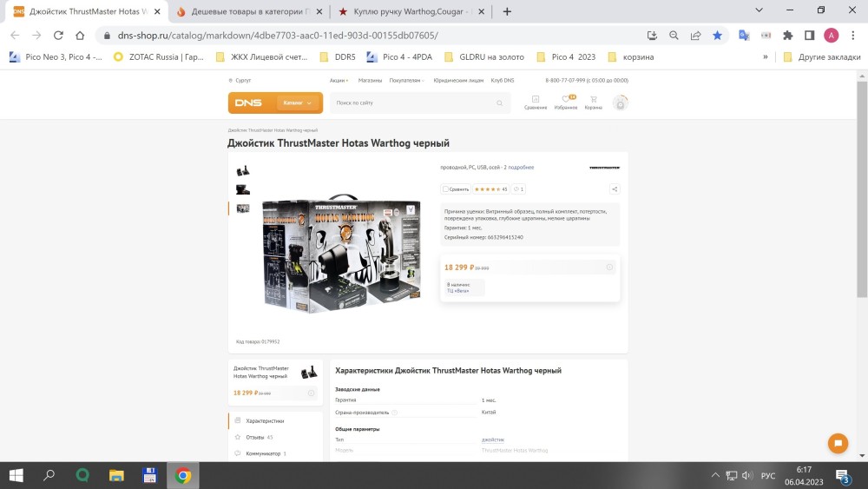Open Избранное favorites heart icon

click(566, 102)
